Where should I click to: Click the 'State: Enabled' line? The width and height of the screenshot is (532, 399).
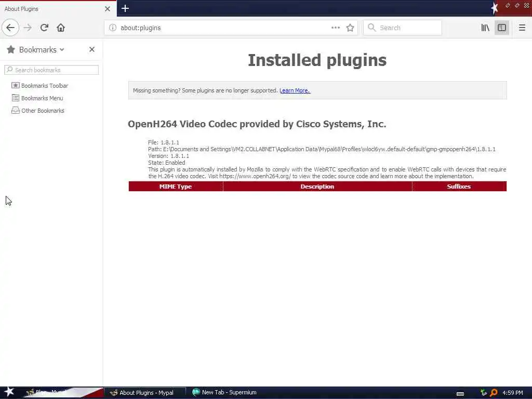pos(167,163)
